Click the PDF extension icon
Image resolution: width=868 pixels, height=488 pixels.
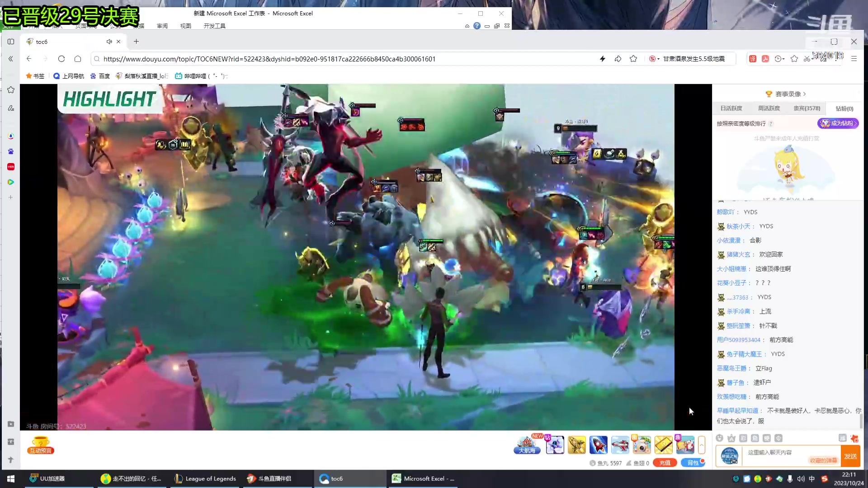point(765,59)
